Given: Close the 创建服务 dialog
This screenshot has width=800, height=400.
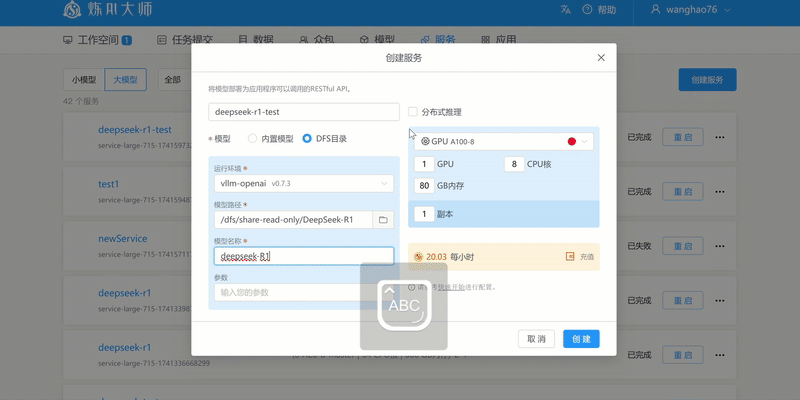Looking at the screenshot, I should coord(601,58).
